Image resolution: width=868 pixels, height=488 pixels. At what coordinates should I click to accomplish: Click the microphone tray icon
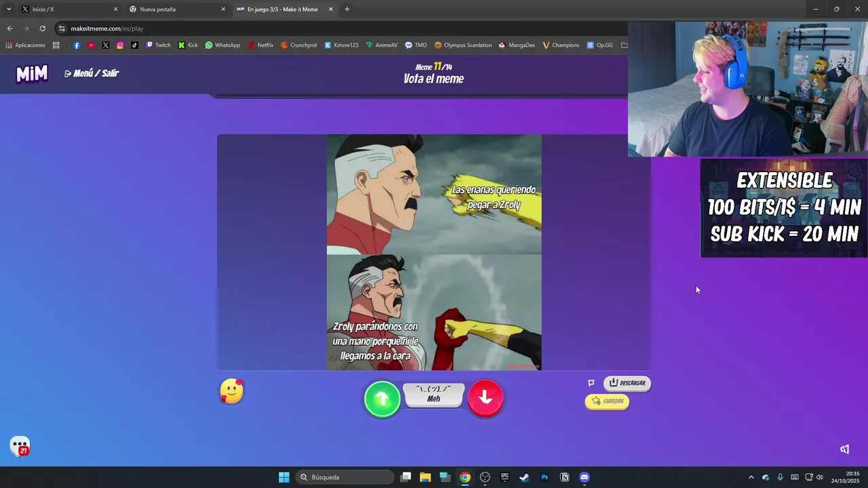[781, 477]
